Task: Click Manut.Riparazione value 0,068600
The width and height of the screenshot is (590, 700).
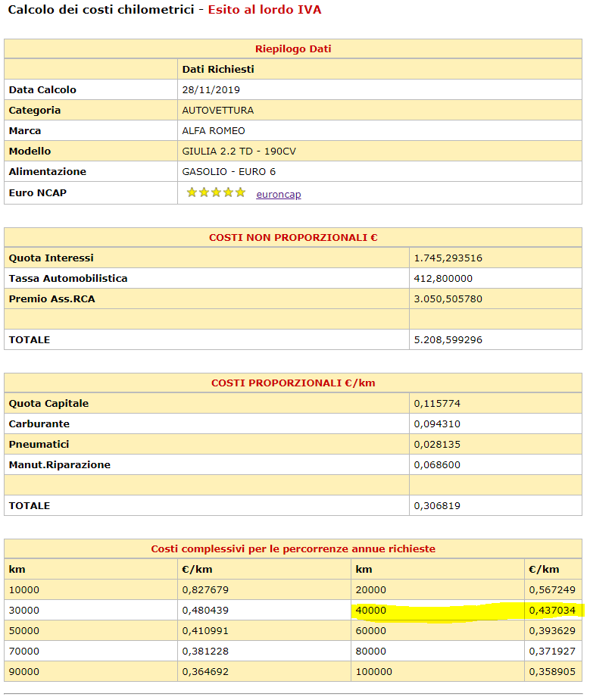Action: click(437, 465)
